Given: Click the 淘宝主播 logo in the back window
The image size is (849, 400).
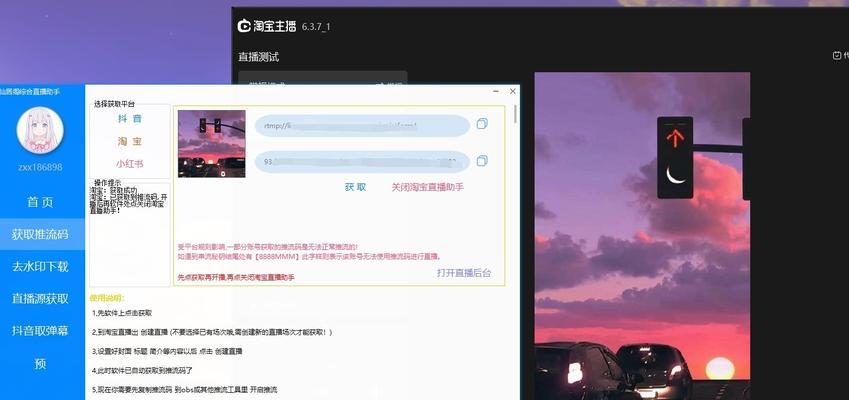Looking at the screenshot, I should click(x=267, y=26).
